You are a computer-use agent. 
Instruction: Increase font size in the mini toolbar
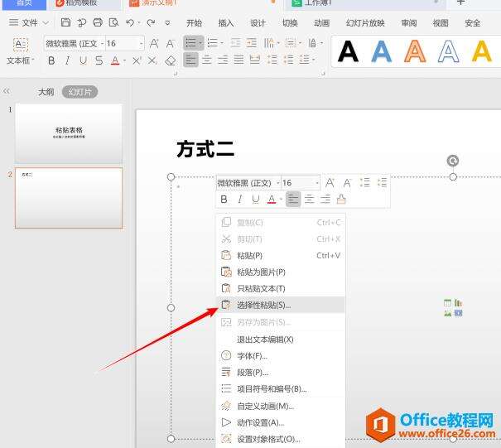point(330,183)
